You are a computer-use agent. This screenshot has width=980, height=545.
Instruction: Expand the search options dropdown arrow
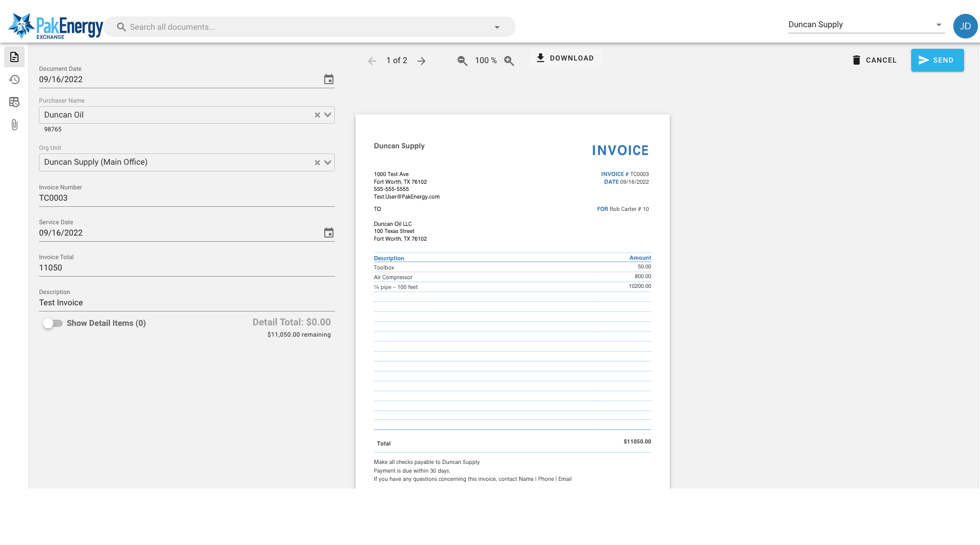tap(497, 27)
